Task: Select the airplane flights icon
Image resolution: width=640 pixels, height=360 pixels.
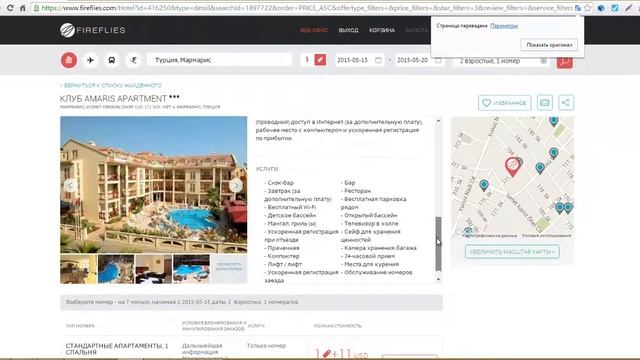Action: [x=90, y=60]
